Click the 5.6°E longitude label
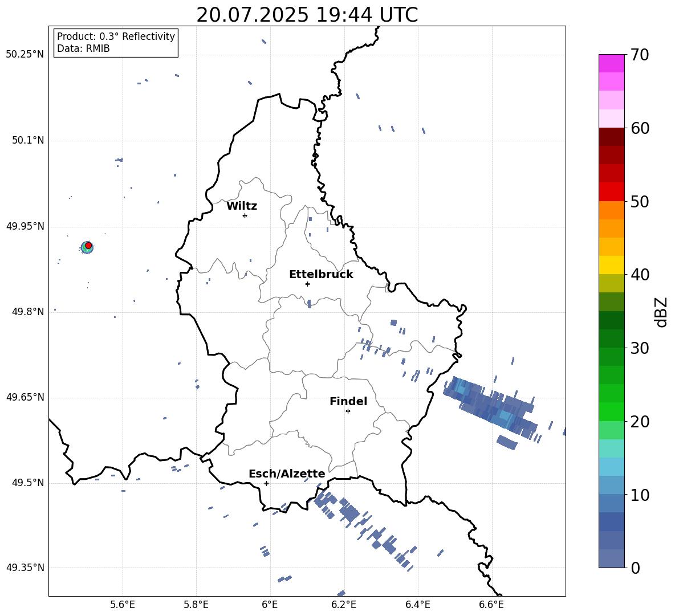The image size is (675, 616). click(122, 605)
